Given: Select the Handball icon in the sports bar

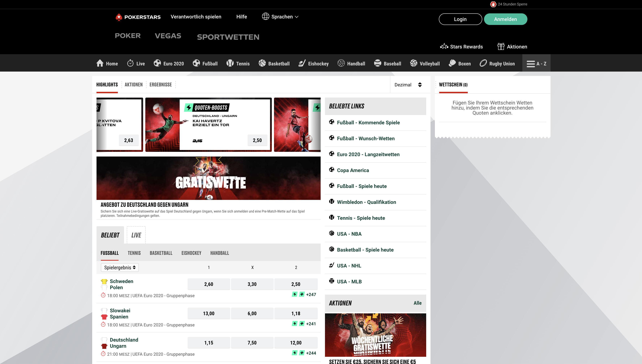Looking at the screenshot, I should click(x=341, y=63).
